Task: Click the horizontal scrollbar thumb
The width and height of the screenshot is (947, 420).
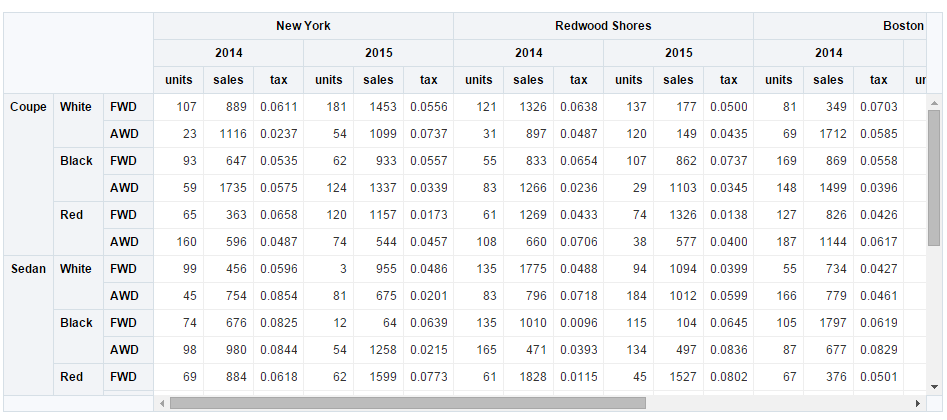Action: point(408,403)
